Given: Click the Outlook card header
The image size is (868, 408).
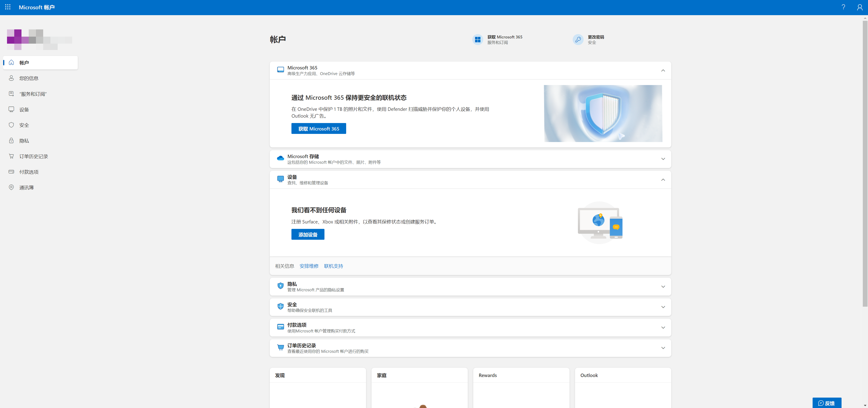Looking at the screenshot, I should 623,375.
